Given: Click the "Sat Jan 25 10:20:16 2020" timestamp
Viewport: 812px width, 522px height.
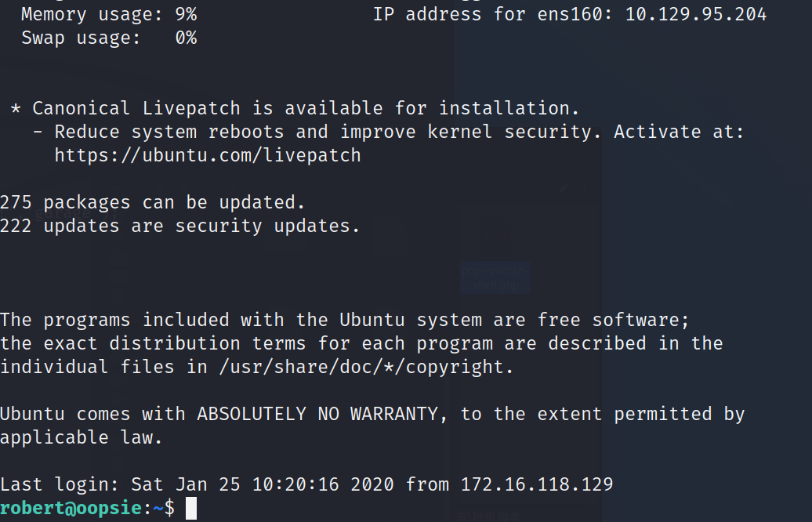Looking at the screenshot, I should coord(262,484).
